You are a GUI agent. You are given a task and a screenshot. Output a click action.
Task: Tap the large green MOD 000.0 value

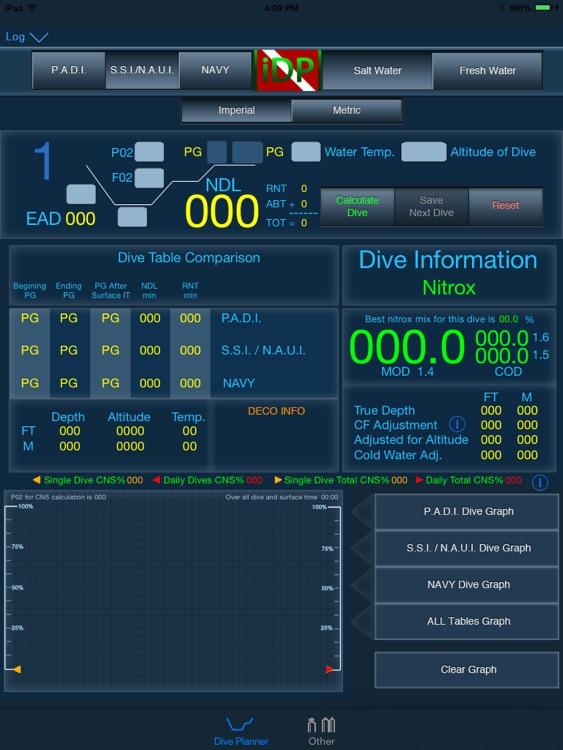pos(407,347)
